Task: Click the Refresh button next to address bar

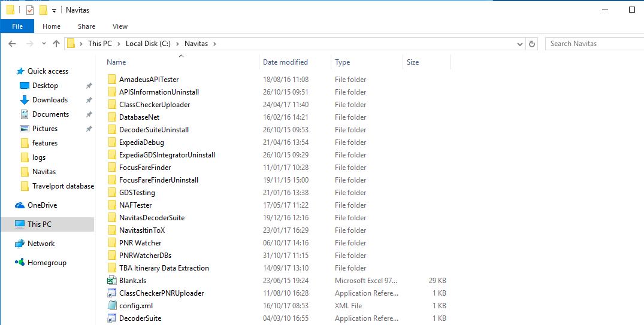Action: 533,44
